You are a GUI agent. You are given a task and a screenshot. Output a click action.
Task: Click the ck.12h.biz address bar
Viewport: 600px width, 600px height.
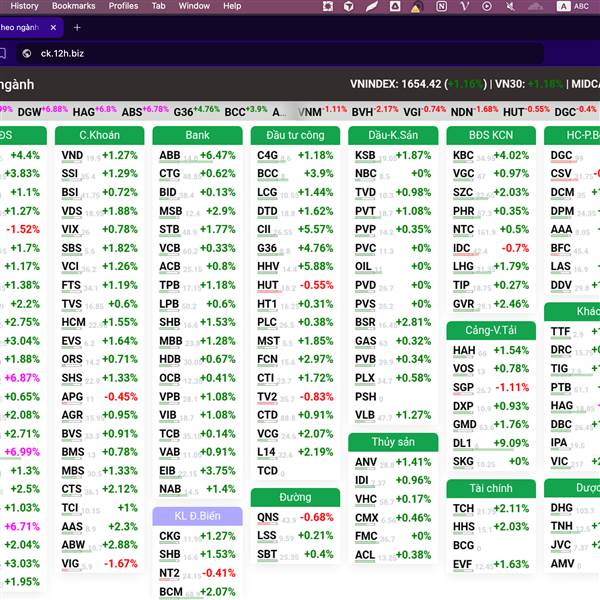(x=280, y=54)
